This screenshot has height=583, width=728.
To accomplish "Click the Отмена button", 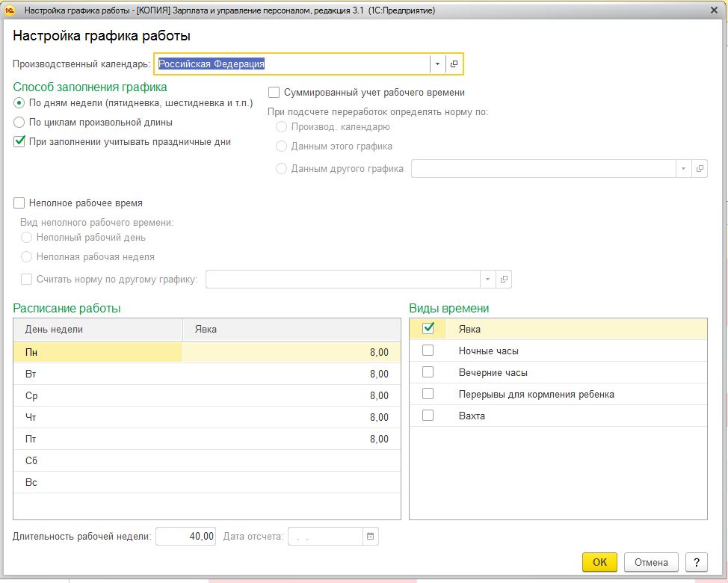I will click(652, 562).
